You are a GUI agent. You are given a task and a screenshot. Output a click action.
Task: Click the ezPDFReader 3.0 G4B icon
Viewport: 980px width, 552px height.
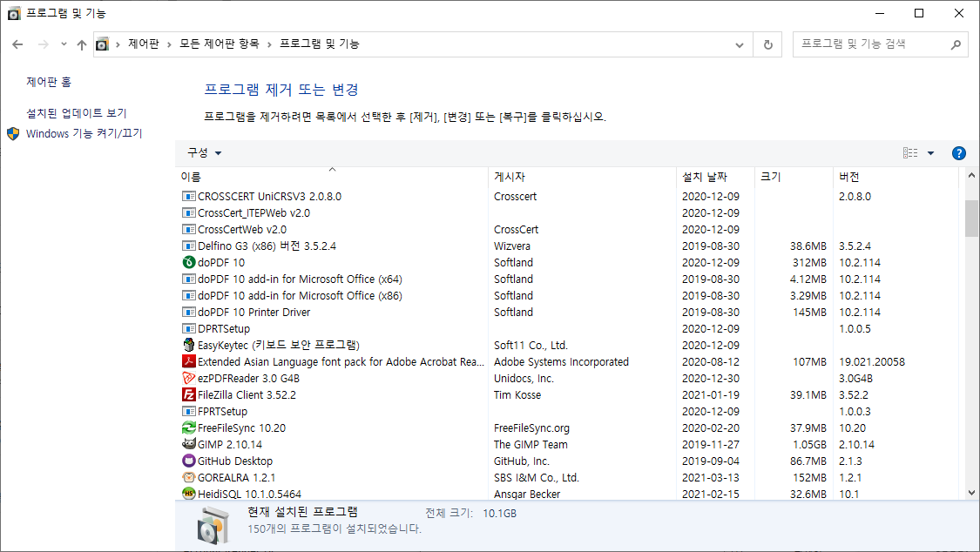point(189,378)
